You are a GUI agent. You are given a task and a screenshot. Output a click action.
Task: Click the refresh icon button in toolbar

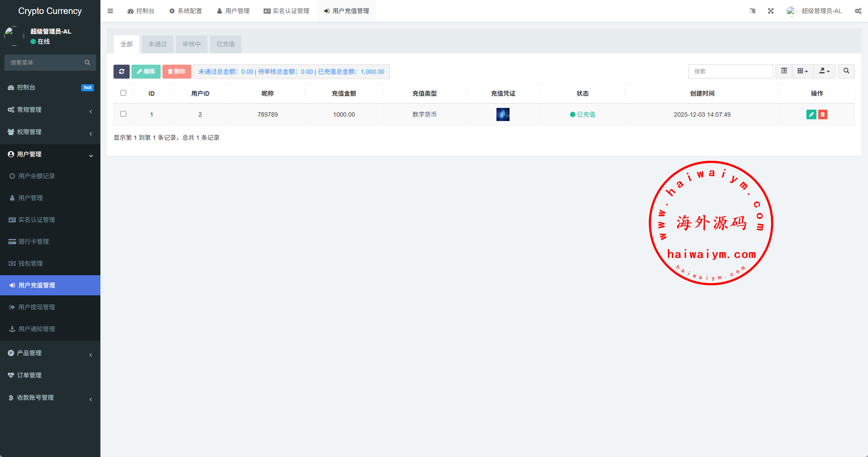121,72
